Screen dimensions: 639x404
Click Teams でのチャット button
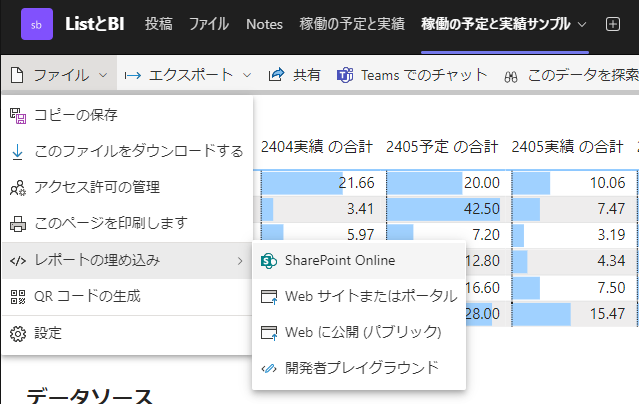pyautogui.click(x=412, y=75)
